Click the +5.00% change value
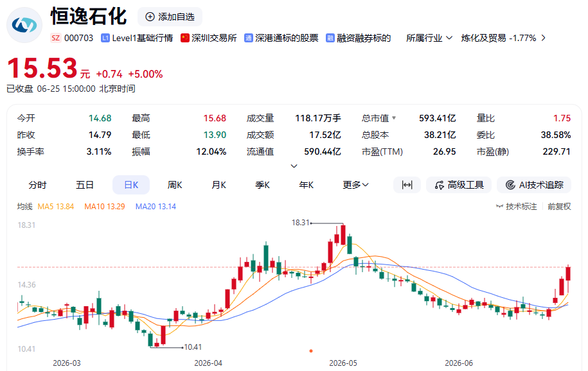This screenshot has width=588, height=371. tap(145, 74)
